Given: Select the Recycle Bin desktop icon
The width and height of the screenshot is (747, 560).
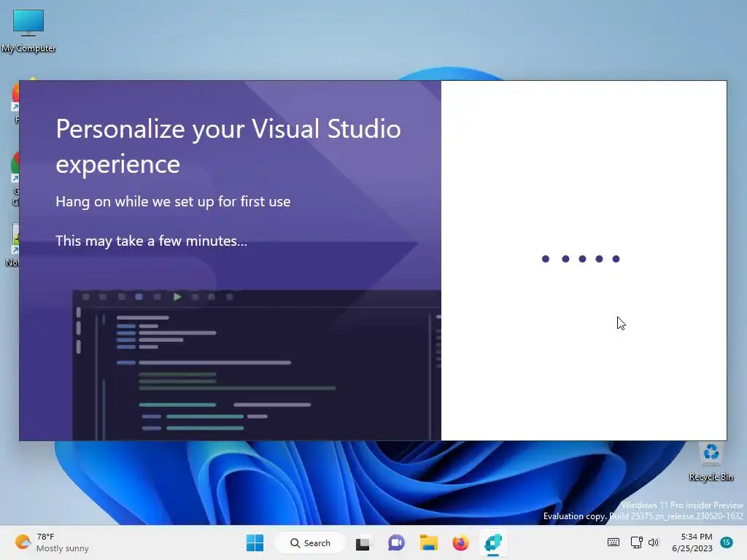Looking at the screenshot, I should [x=711, y=462].
